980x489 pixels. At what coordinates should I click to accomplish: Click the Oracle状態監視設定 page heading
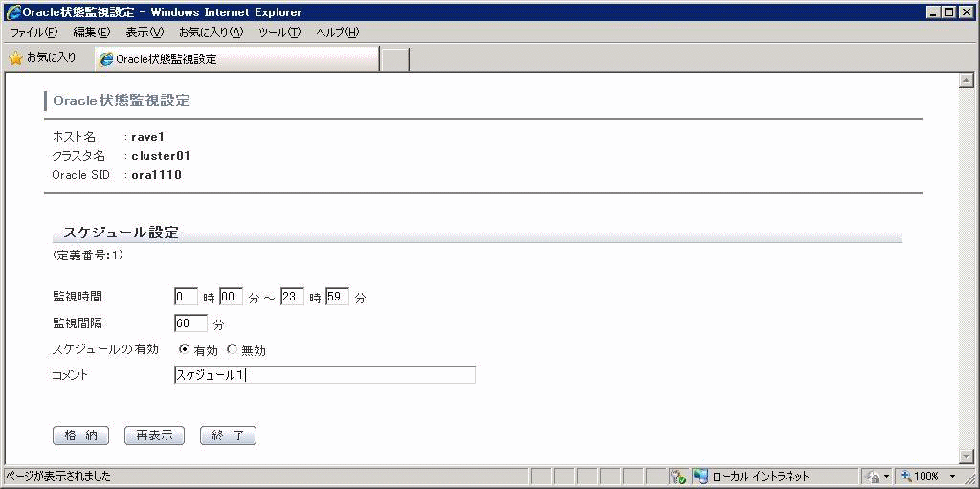pyautogui.click(x=122, y=100)
